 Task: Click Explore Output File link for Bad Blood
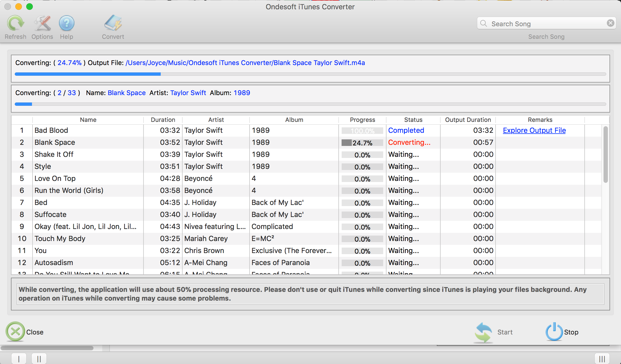[535, 130]
